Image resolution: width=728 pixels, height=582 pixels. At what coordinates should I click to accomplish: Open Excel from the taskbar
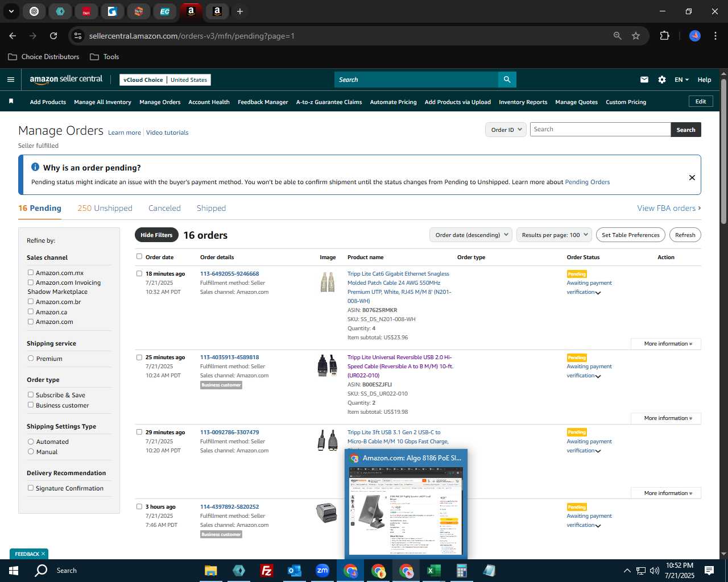(433, 571)
